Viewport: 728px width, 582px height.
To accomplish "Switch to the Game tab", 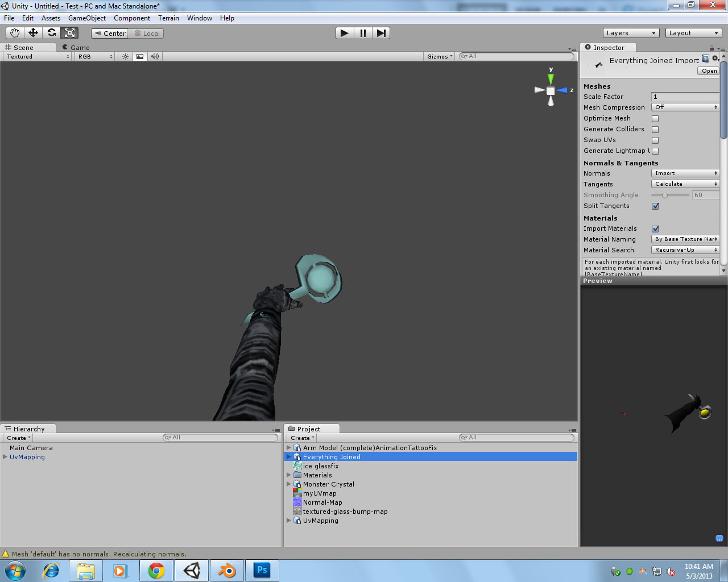I will coord(76,48).
